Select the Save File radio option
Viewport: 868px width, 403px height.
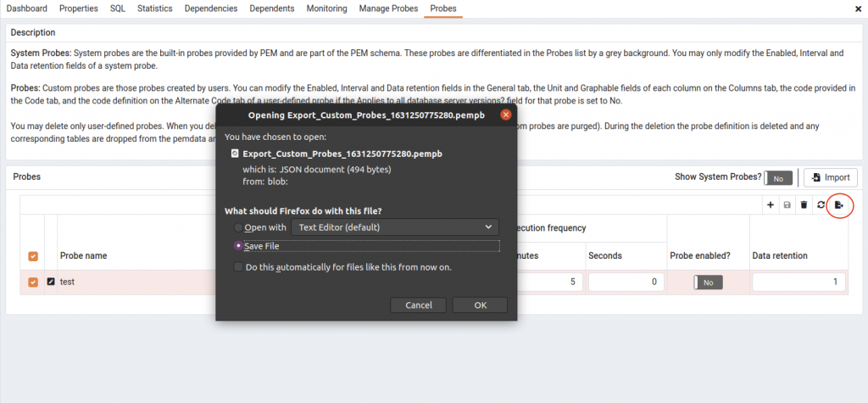point(238,245)
